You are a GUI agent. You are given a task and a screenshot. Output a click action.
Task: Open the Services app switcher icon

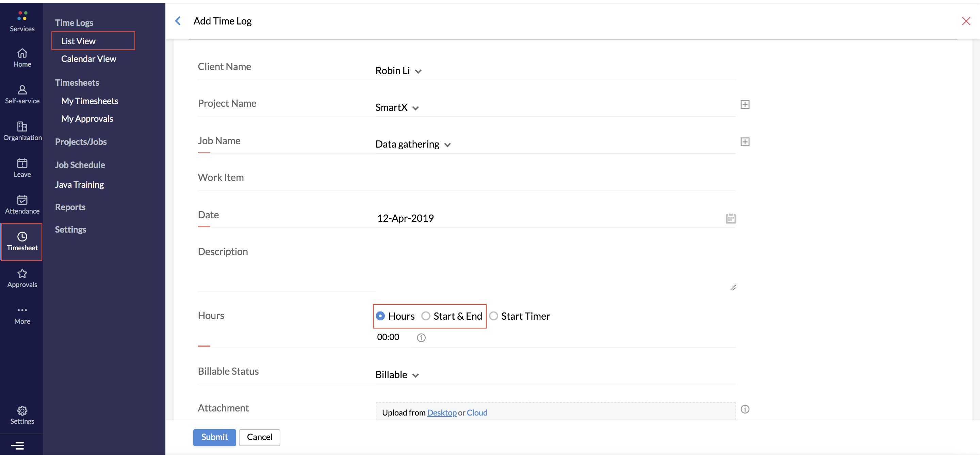[x=22, y=16]
